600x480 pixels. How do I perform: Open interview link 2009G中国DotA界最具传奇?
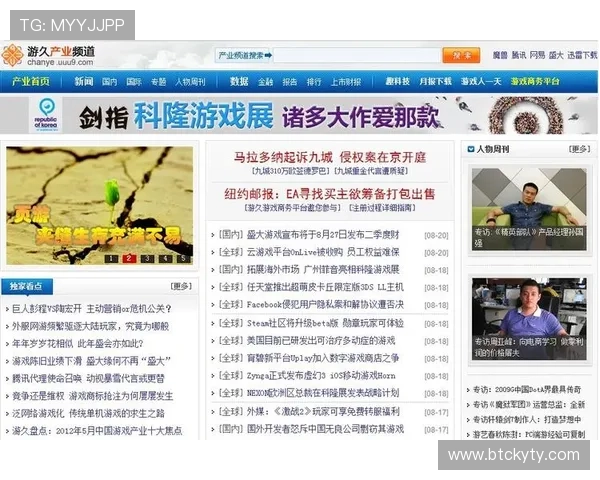(527, 390)
